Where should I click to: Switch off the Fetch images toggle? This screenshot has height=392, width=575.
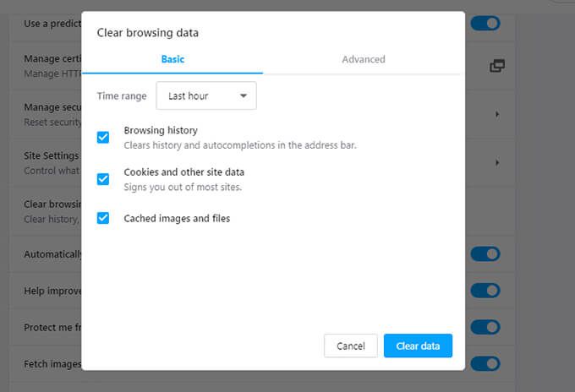point(485,364)
